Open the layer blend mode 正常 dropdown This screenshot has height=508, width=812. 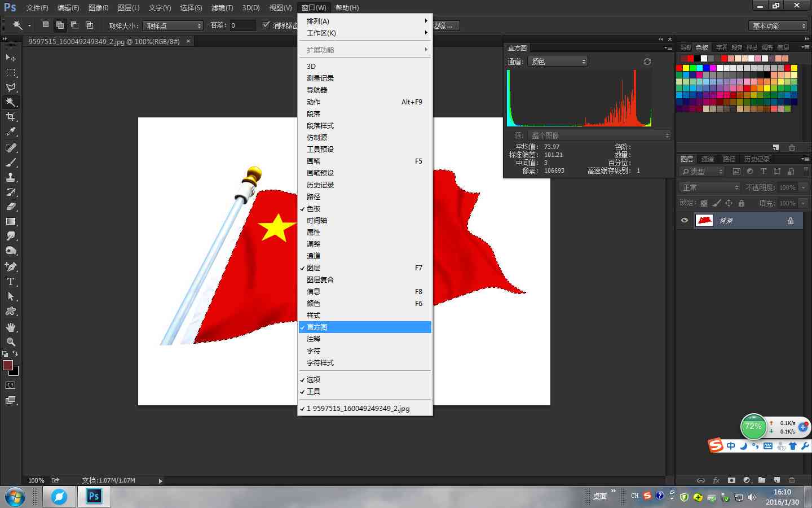pos(710,187)
